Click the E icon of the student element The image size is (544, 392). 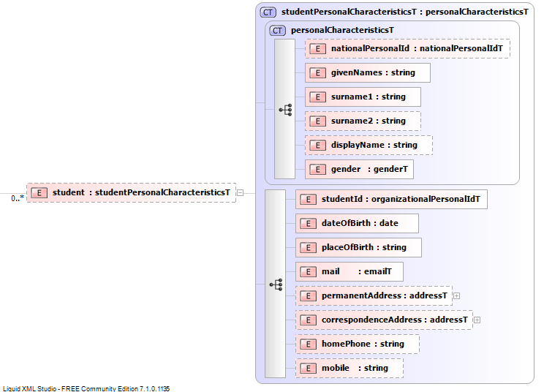click(x=39, y=193)
